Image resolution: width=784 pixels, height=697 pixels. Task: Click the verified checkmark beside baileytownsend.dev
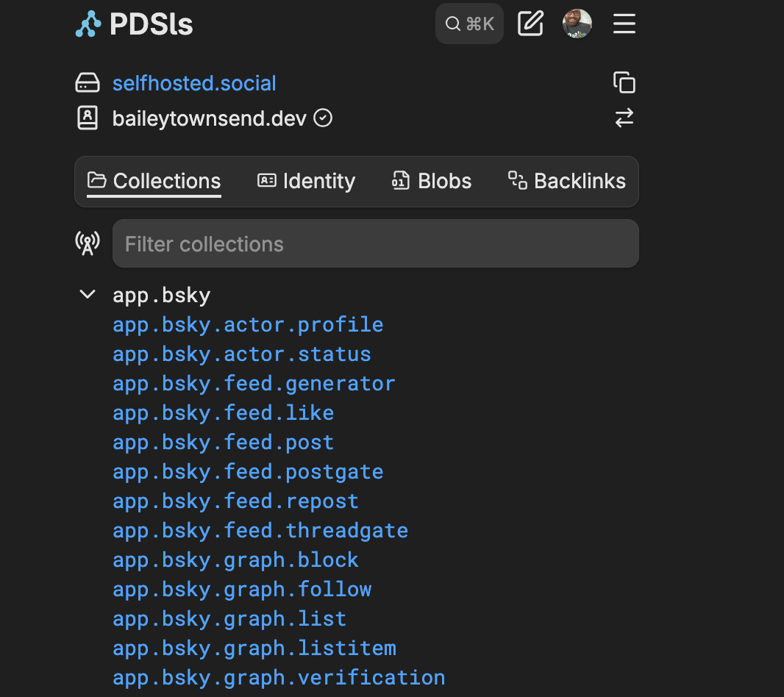pyautogui.click(x=323, y=118)
